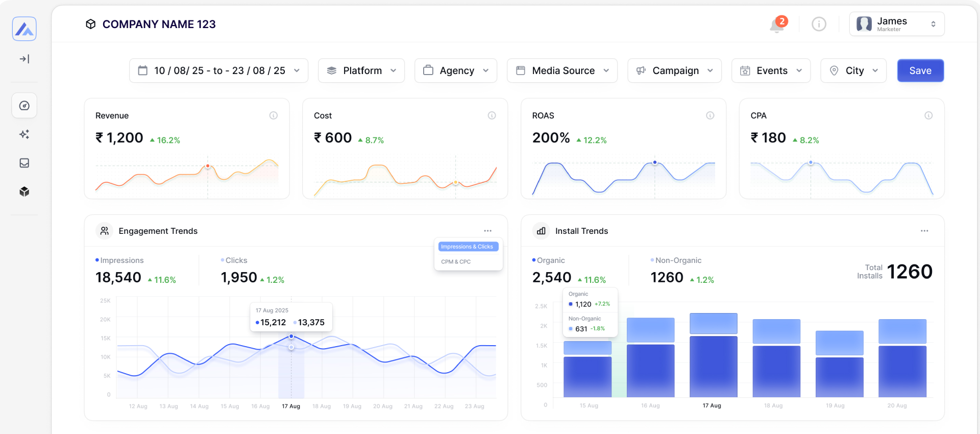Open the date range picker
980x434 pixels.
point(218,70)
